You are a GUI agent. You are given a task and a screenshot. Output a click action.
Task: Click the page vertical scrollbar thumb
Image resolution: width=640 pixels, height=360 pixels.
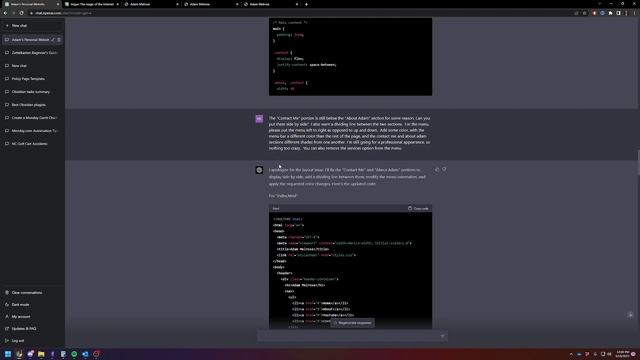pos(638,162)
